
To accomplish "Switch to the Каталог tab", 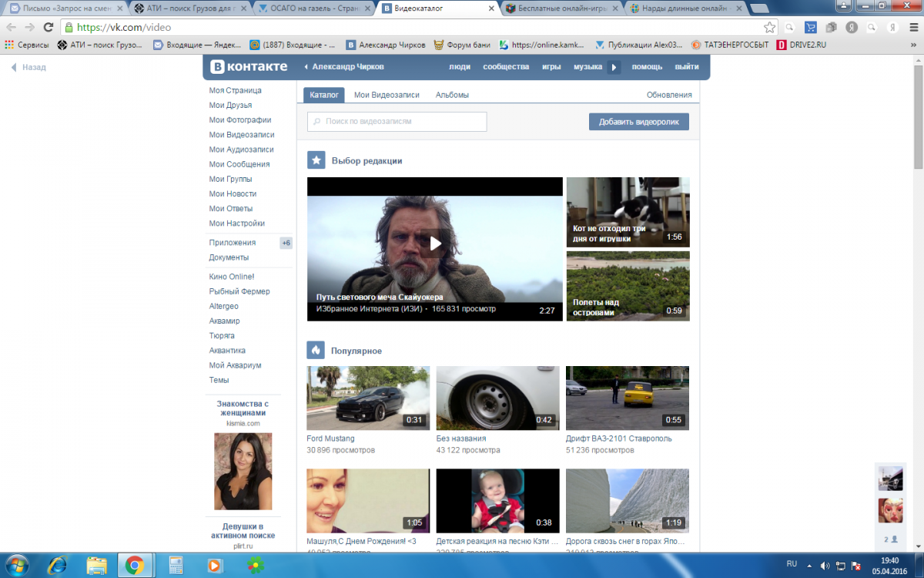I will (x=324, y=95).
